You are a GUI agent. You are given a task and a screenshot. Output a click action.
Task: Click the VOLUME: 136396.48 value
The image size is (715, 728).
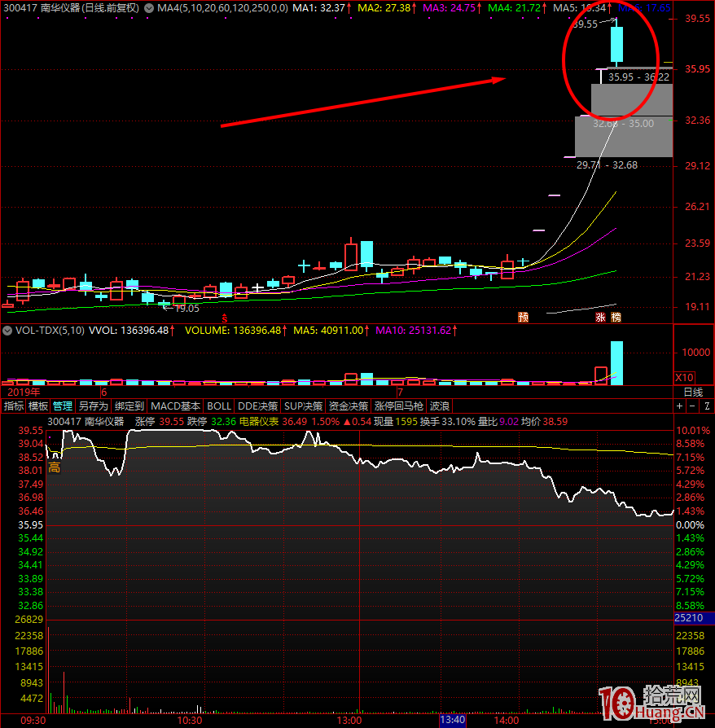pyautogui.click(x=233, y=331)
